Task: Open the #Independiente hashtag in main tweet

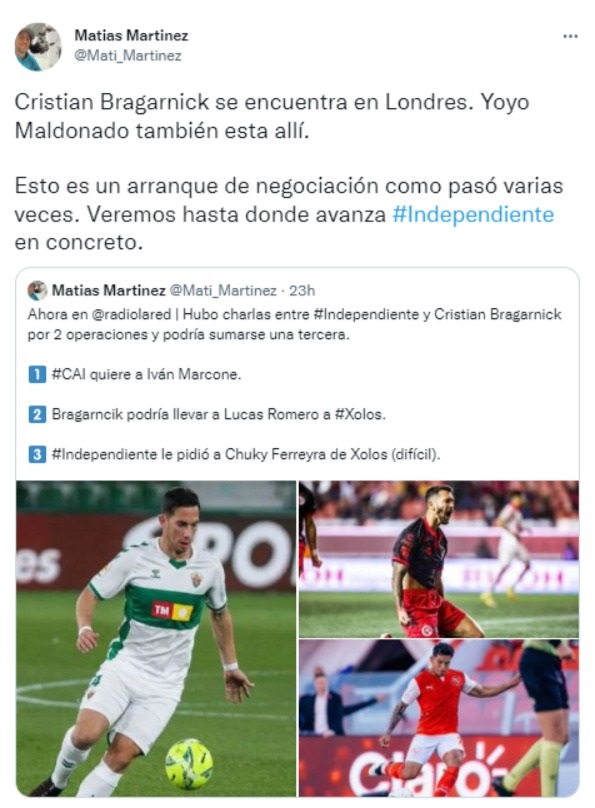Action: (473, 214)
